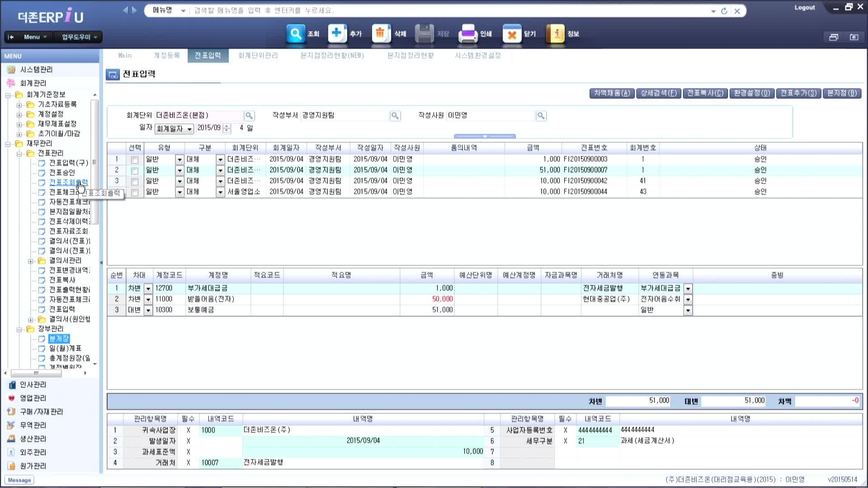Open the 연동과목 dropdown for 전자어음수취
Viewport: 868px width, 488px height.
coord(688,299)
